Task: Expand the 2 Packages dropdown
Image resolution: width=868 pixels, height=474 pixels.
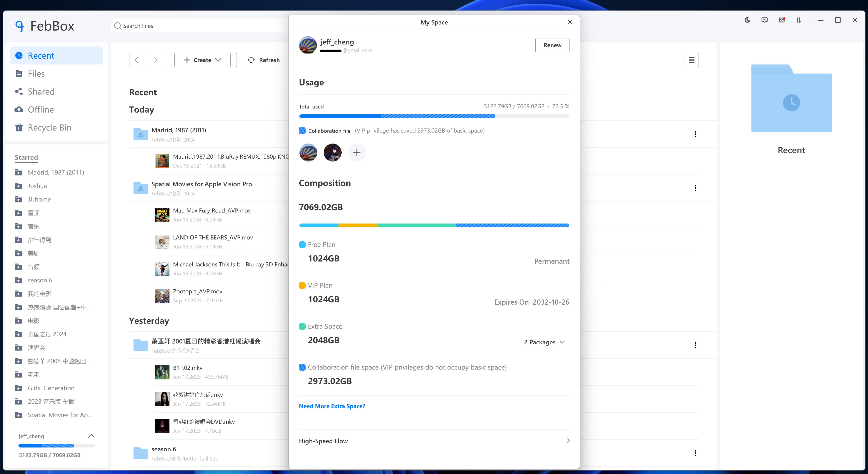Action: click(x=544, y=342)
